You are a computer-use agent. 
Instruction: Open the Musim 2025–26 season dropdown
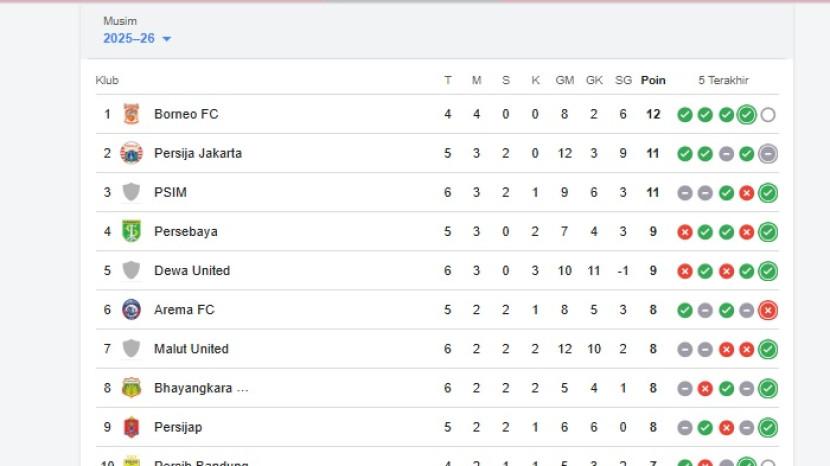tap(137, 39)
